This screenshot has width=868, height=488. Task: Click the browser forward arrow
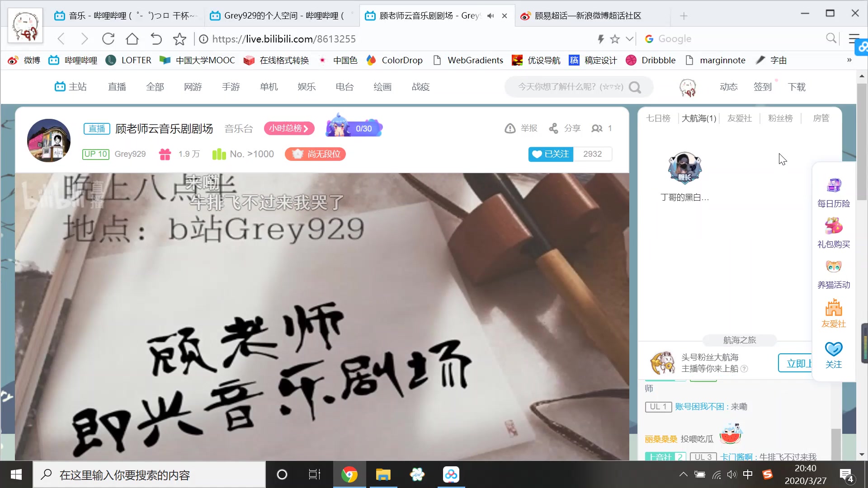[x=85, y=39]
